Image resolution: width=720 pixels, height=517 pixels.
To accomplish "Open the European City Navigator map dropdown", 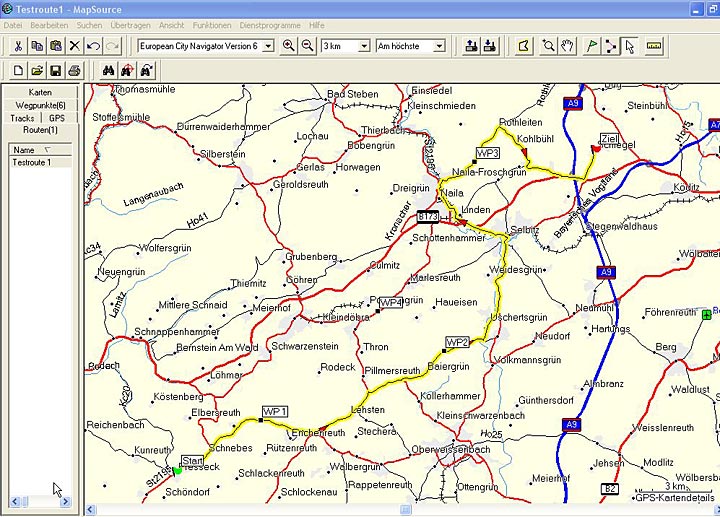I will click(x=267, y=46).
